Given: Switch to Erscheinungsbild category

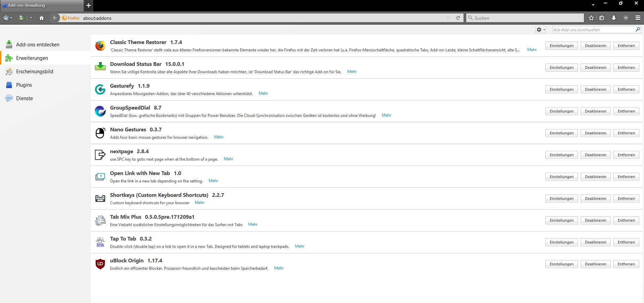Looking at the screenshot, I should (45, 71).
